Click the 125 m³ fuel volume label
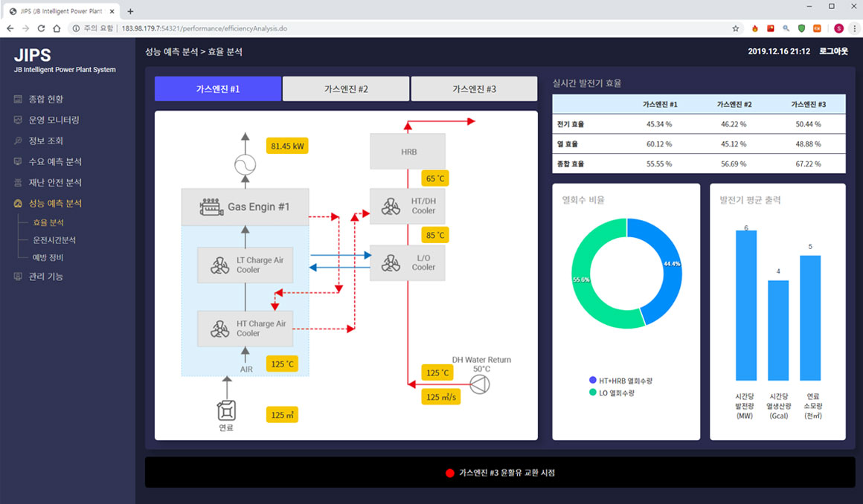The height and width of the screenshot is (504, 863). [283, 415]
